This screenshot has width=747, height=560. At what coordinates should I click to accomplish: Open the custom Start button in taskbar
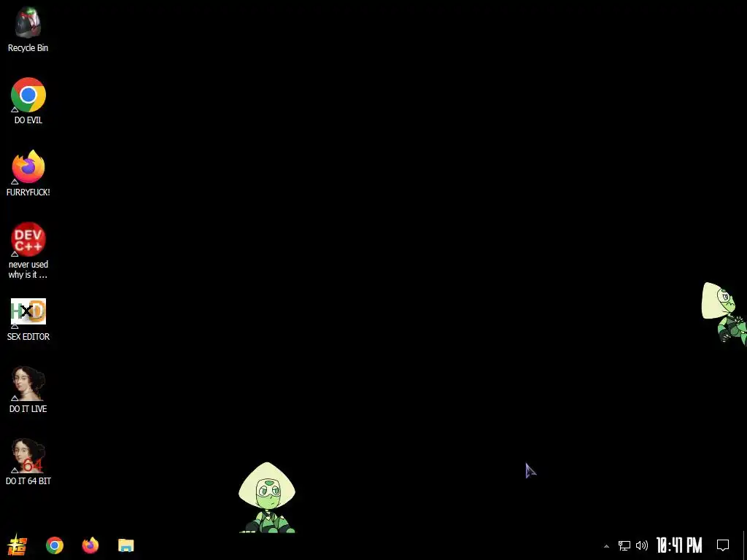click(x=18, y=545)
